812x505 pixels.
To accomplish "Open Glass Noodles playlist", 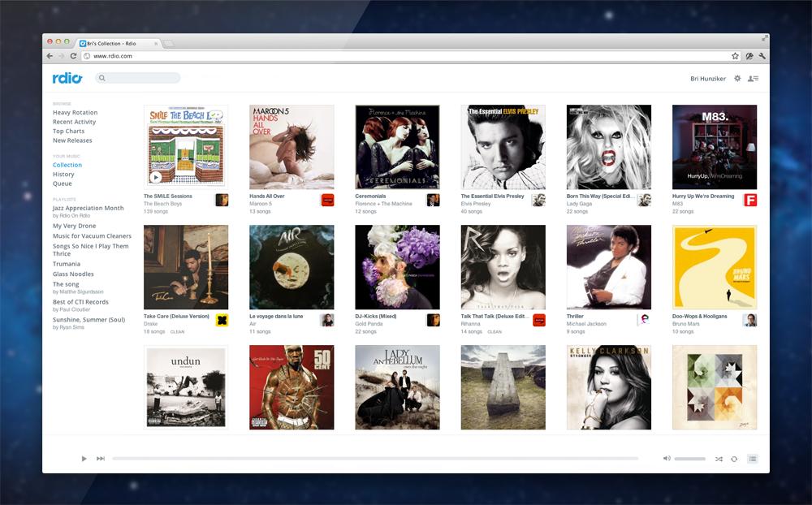I will [73, 274].
